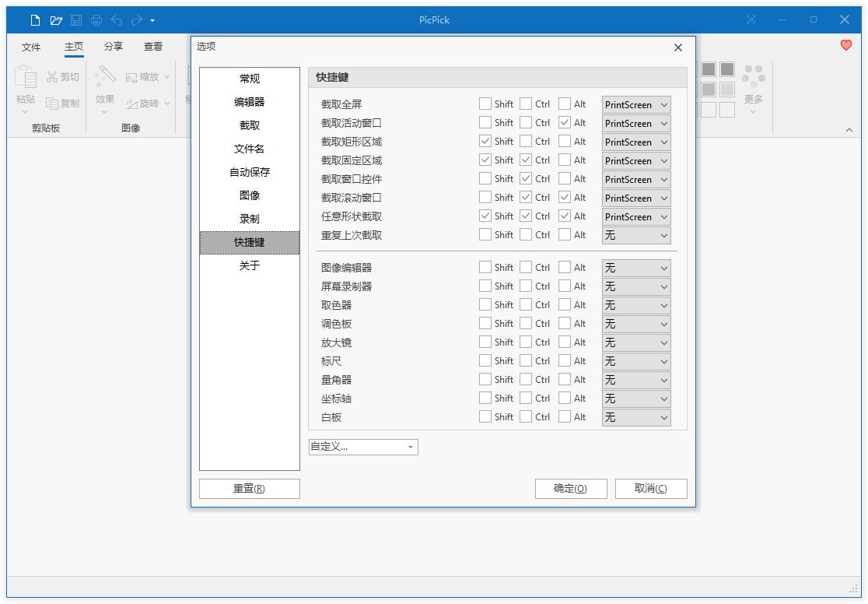This screenshot has height=604, width=868.
Task: Click the New file icon on title bar
Action: click(34, 19)
